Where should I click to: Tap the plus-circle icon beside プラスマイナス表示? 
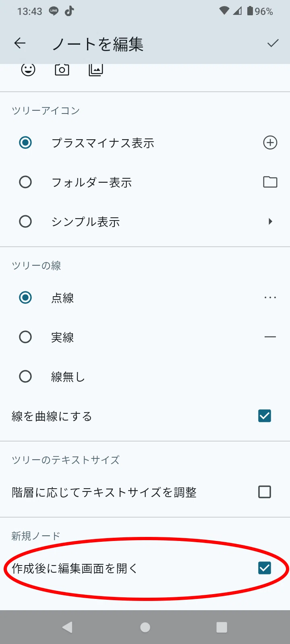[x=270, y=142]
